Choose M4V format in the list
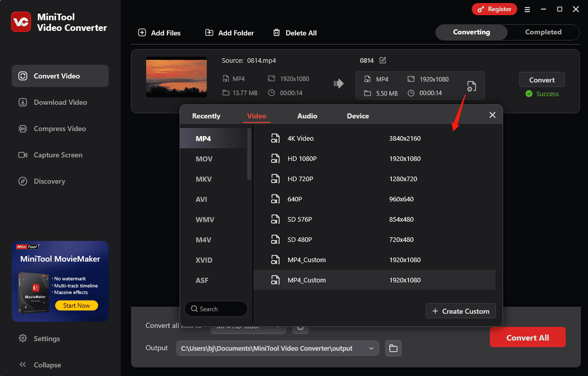Screen dimensions: 588x376 tap(213, 240)
